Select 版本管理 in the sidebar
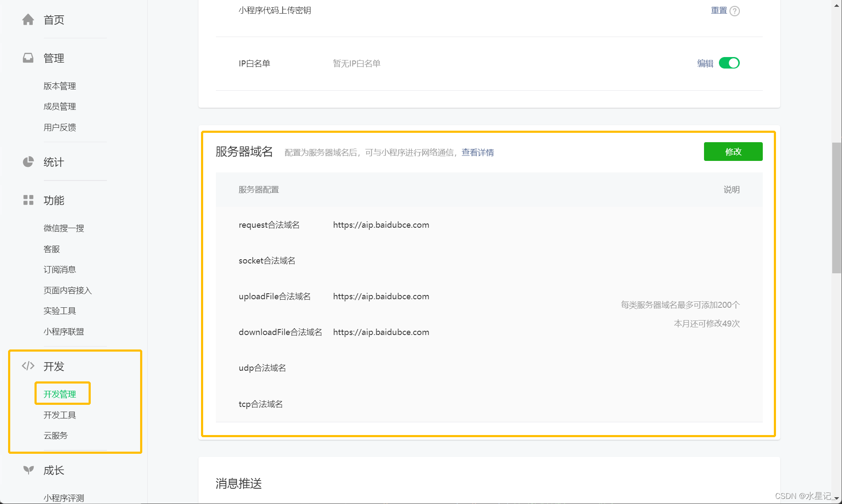 60,86
